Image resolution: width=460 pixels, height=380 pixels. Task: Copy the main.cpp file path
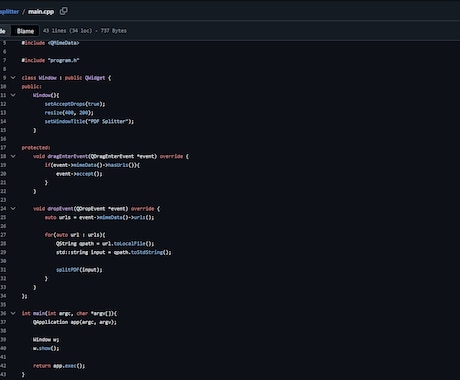tap(63, 11)
